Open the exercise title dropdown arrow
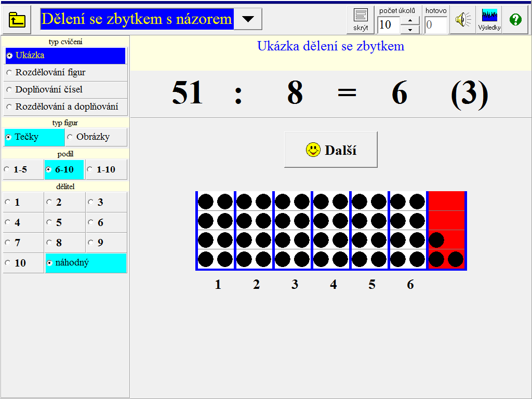Image resolution: width=532 pixels, height=399 pixels. 248,19
